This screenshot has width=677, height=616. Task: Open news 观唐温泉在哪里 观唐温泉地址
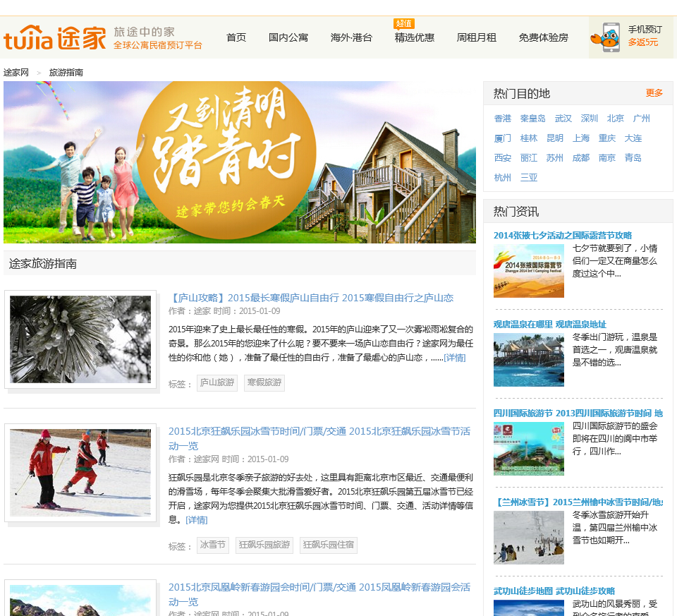point(550,325)
